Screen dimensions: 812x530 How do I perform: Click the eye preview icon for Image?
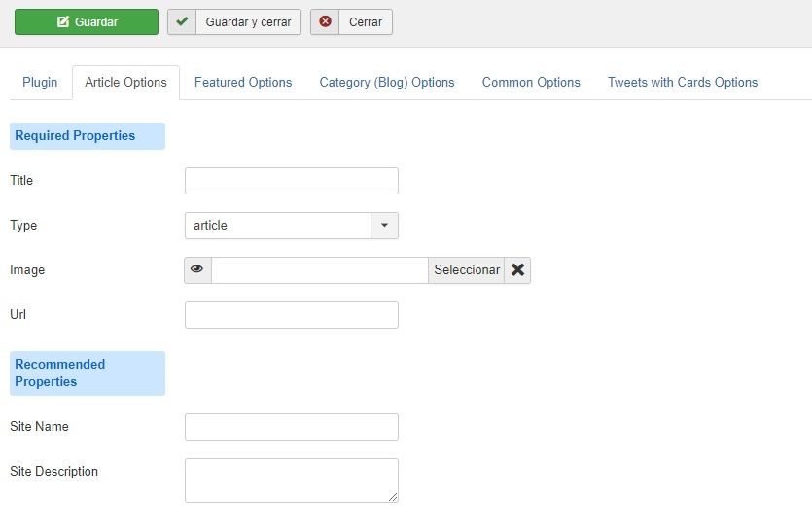[x=197, y=270]
